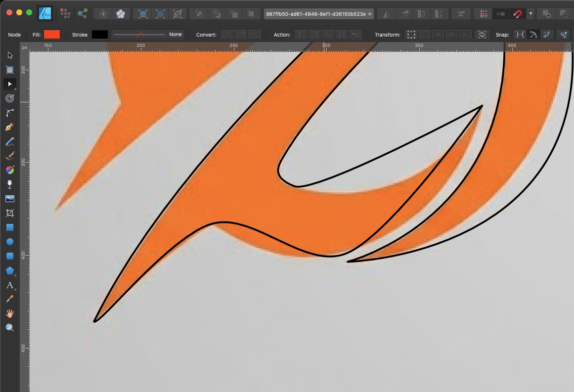Click the second arrange order button

pyautogui.click(x=217, y=14)
